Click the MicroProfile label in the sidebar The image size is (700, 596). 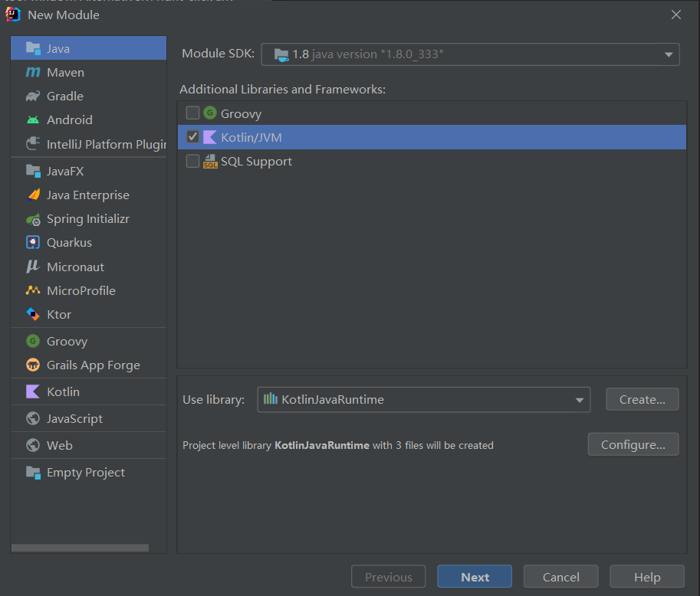coord(81,291)
